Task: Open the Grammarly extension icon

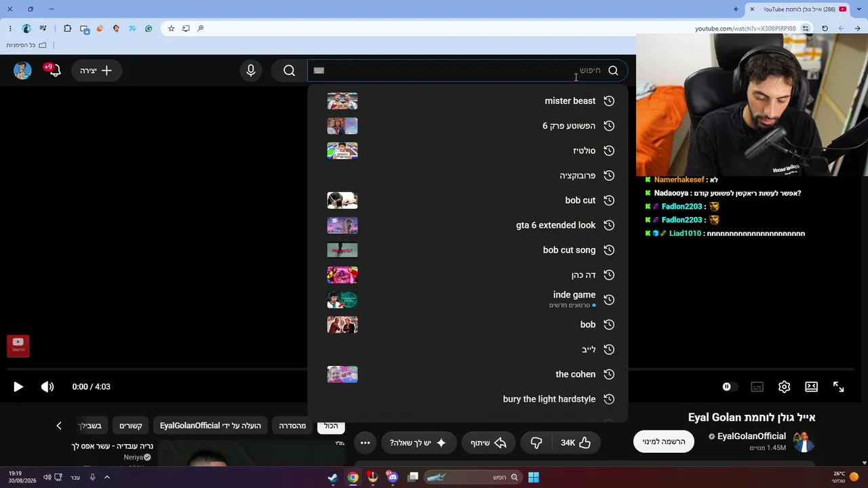Action: (x=149, y=28)
